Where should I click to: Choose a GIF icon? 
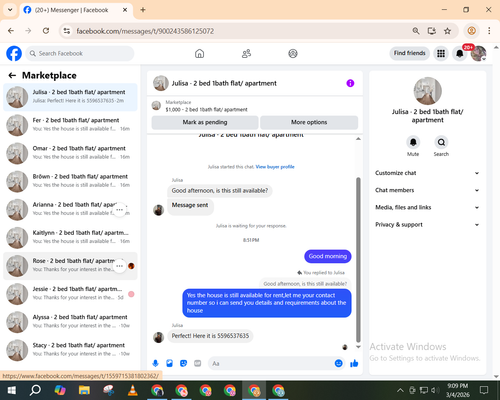[198, 363]
